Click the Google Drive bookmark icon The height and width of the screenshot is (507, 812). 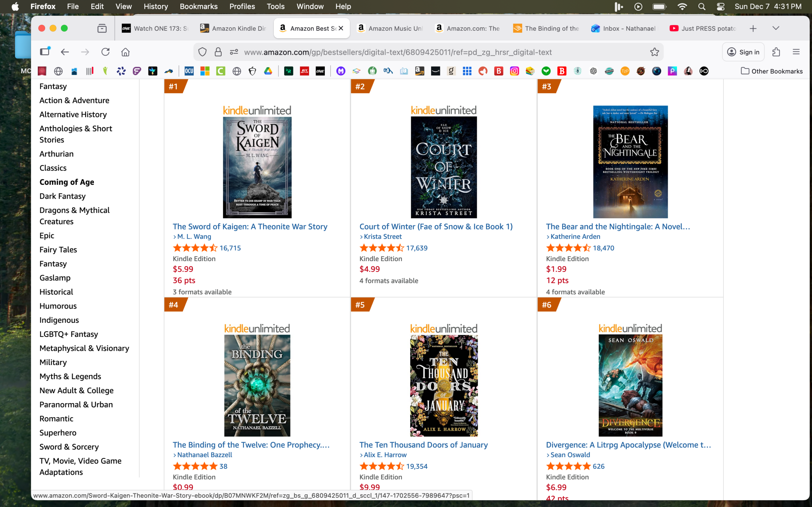[x=268, y=71]
